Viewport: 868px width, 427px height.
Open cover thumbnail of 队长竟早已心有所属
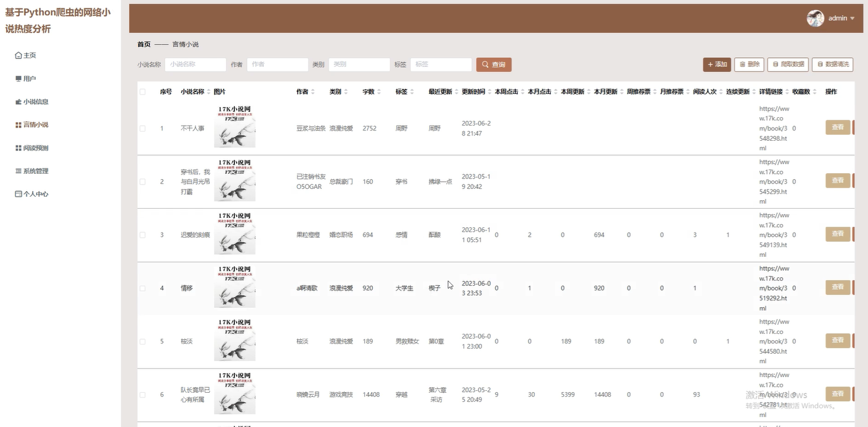click(x=234, y=393)
